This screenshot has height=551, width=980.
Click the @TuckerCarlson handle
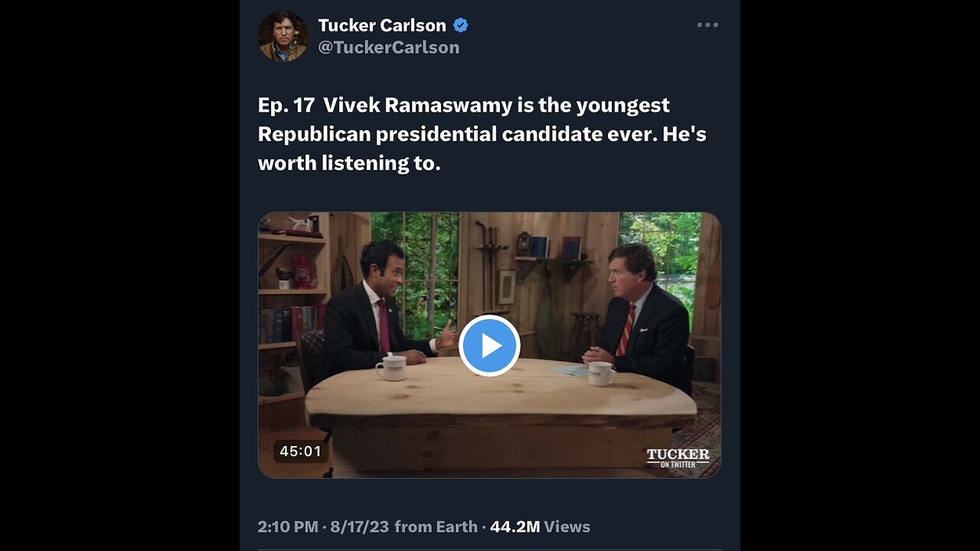tap(389, 47)
